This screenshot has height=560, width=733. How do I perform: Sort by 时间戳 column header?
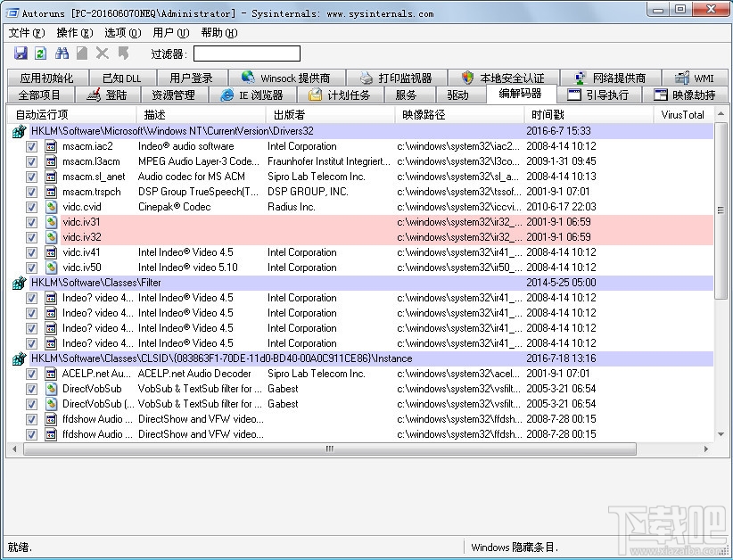[x=589, y=114]
